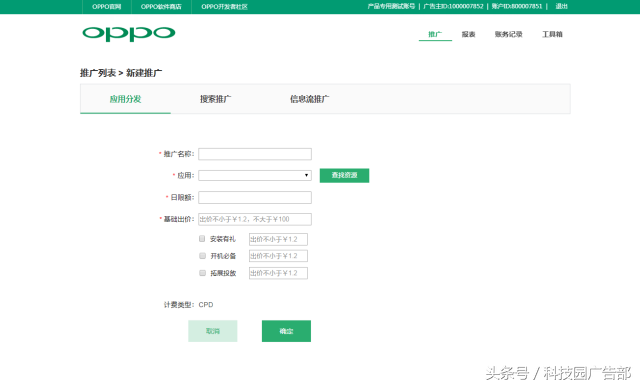Focus the 推广名称 input field
Screen dimensions: 640x386
255,154
